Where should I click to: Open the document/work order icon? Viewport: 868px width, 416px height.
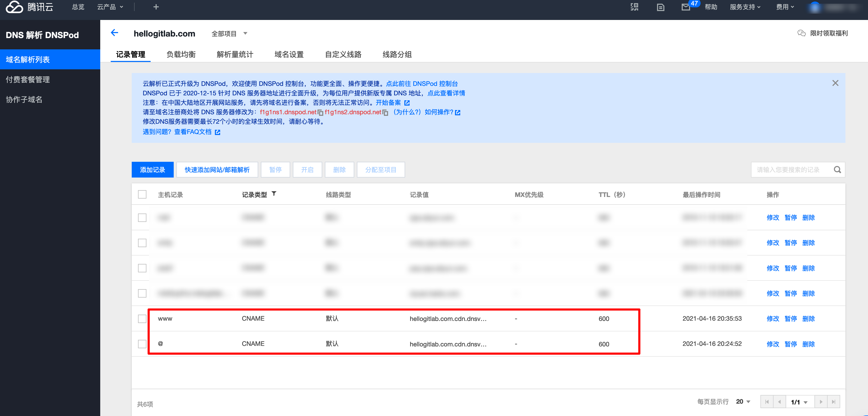[x=660, y=7]
